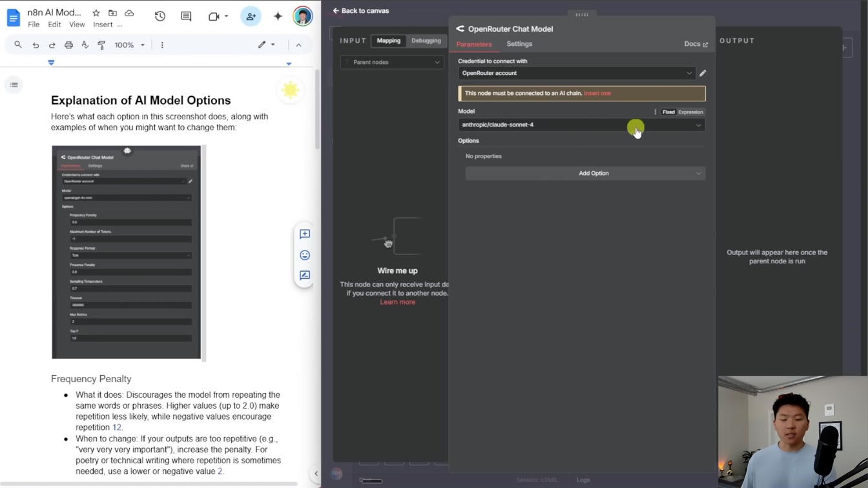
Task: Open the Parent nodes dropdown
Action: pos(393,62)
